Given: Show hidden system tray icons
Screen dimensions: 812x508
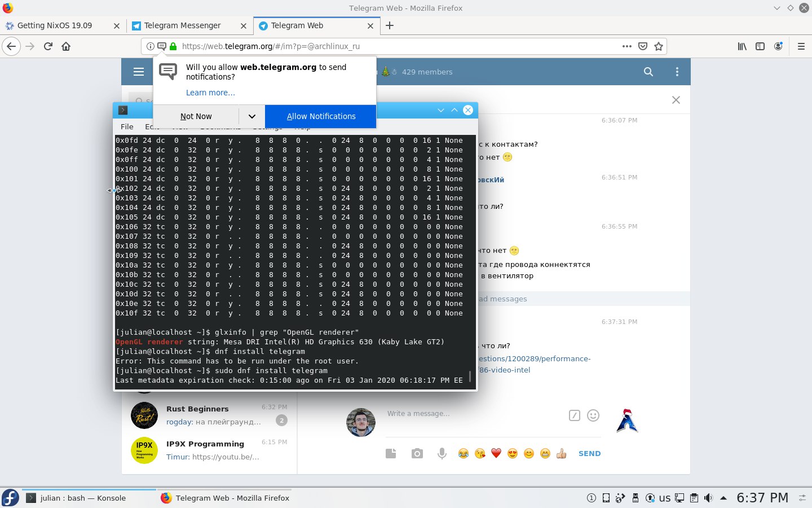Looking at the screenshot, I should [723, 498].
